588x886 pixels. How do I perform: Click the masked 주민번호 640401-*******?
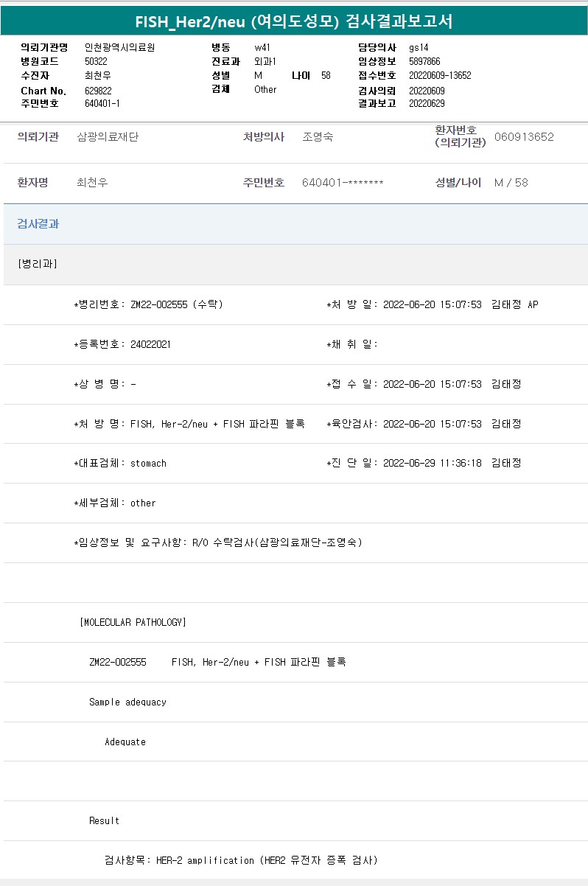click(343, 182)
